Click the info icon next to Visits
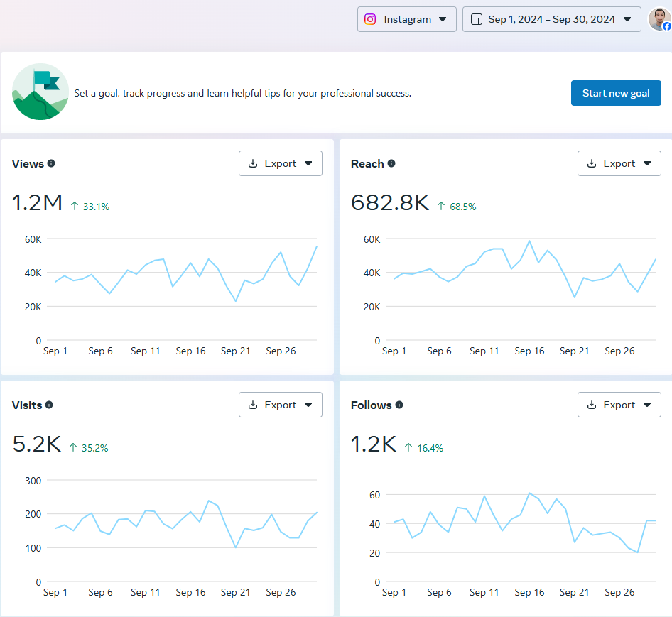672x617 pixels. pos(50,405)
